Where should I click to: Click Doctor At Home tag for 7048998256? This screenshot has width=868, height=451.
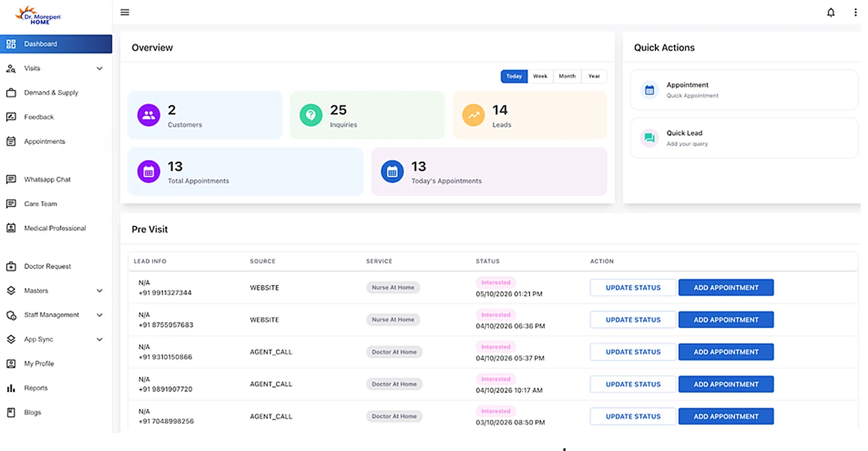[x=394, y=416]
